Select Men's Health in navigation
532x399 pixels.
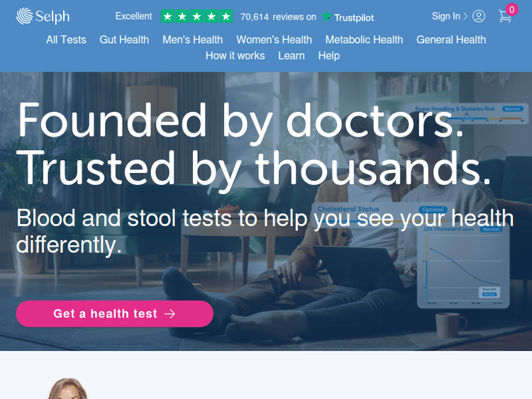pos(193,40)
